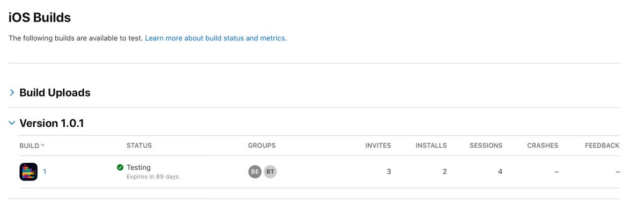Click the INSTALLS column header

[431, 146]
